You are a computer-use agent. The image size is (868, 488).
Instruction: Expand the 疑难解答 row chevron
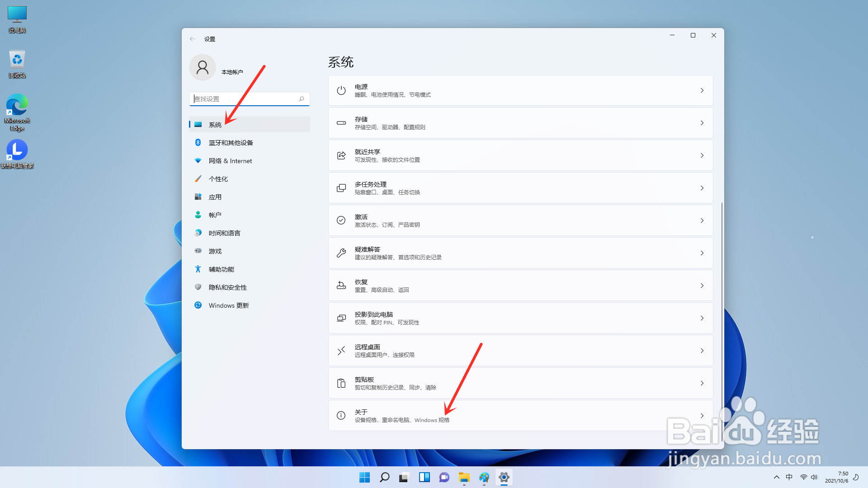pyautogui.click(x=702, y=253)
